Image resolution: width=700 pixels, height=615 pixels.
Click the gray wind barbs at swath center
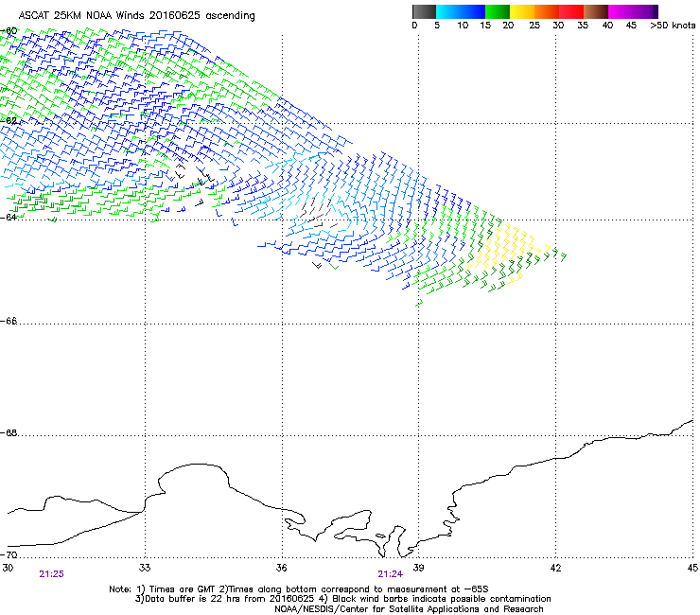tap(318, 213)
